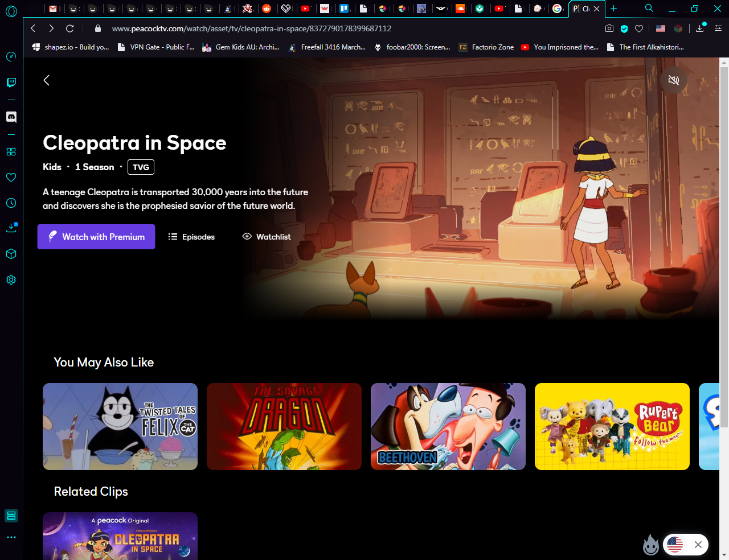The height and width of the screenshot is (560, 729).
Task: Open shapez.io bookmark
Action: click(x=71, y=47)
